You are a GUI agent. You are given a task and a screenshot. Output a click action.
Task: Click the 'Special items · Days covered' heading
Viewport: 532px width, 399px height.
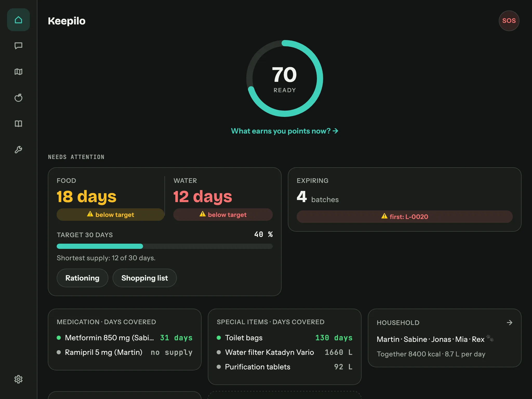tap(271, 322)
